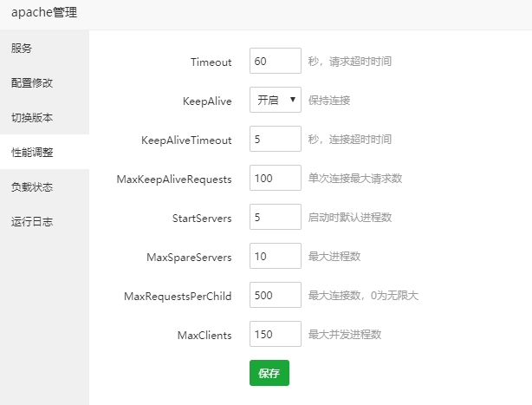The height and width of the screenshot is (405, 532).
Task: Click the MaxSpareServers label
Action: click(x=189, y=258)
